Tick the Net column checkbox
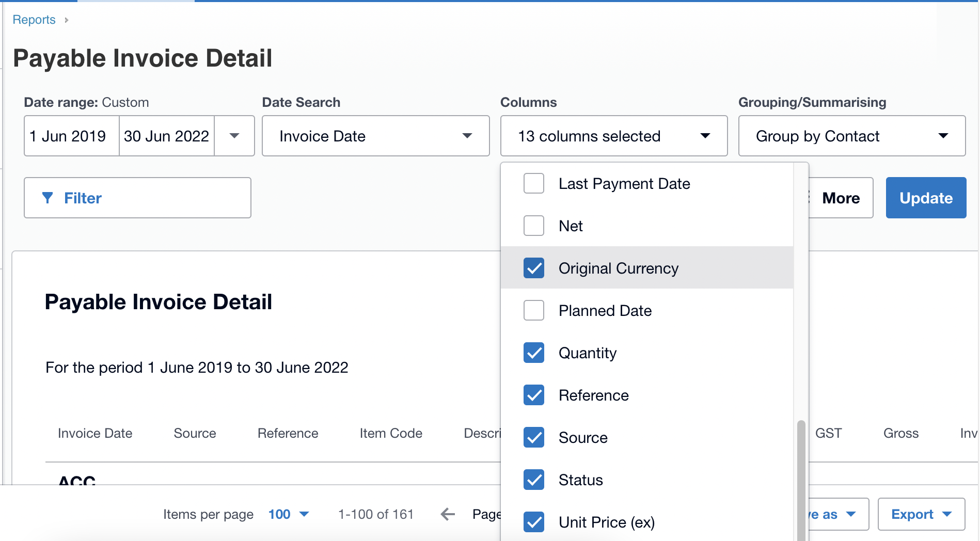The height and width of the screenshot is (541, 980). (x=533, y=226)
